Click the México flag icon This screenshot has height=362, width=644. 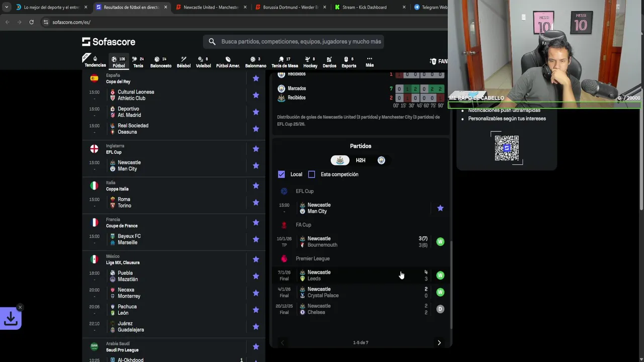[94, 259]
